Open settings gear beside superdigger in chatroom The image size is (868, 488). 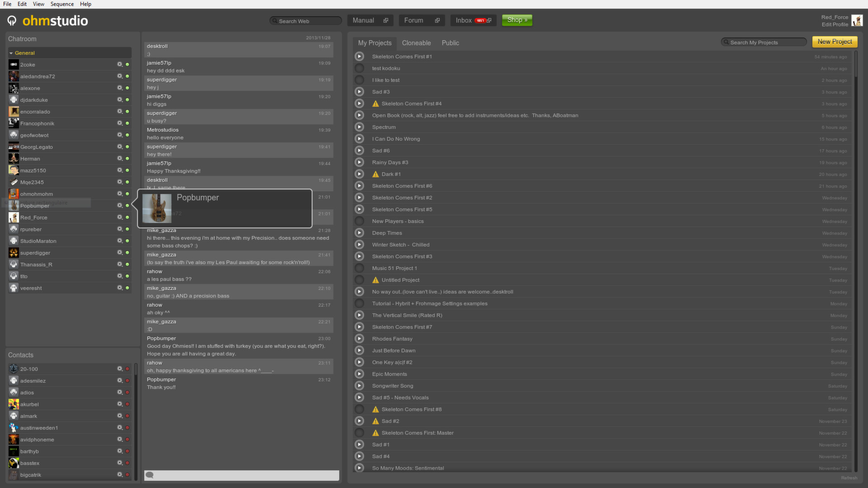pos(119,252)
